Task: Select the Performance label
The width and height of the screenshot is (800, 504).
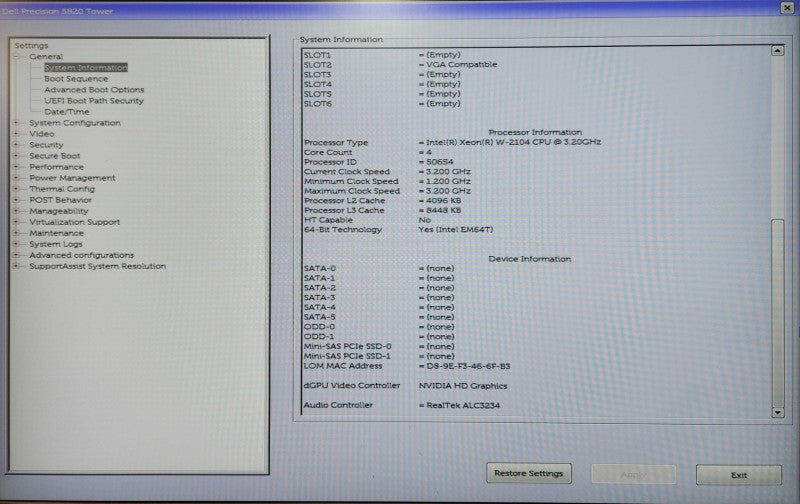Action: pos(57,167)
